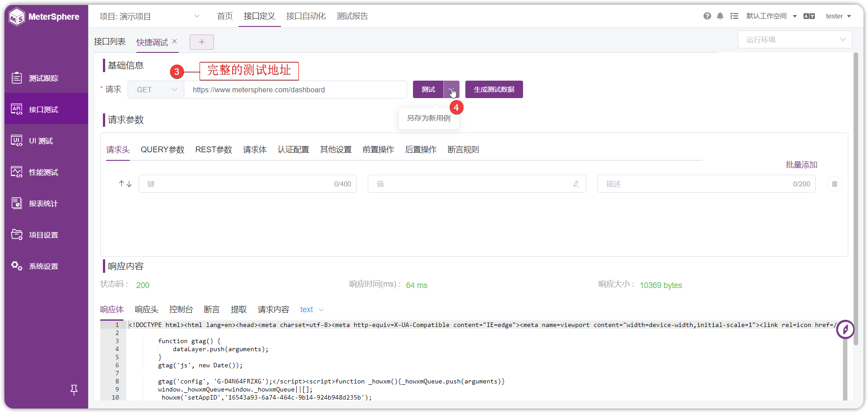Show the 响应体 response tab
This screenshot has width=868, height=413.
click(x=112, y=310)
